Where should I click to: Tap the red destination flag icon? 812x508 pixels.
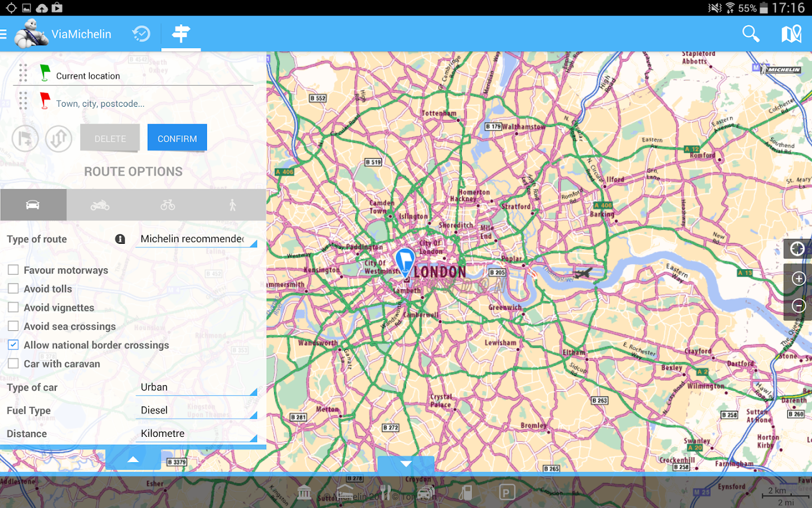click(x=45, y=100)
